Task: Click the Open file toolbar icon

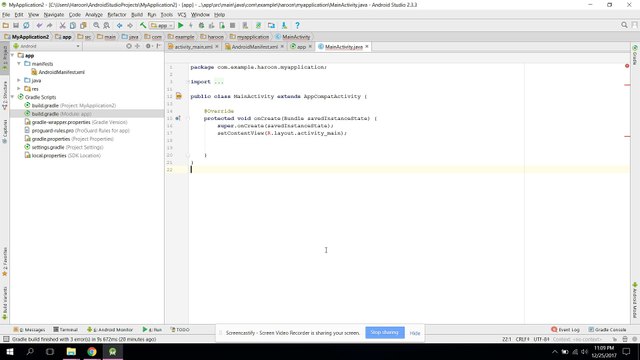Action: pyautogui.click(x=6, y=25)
